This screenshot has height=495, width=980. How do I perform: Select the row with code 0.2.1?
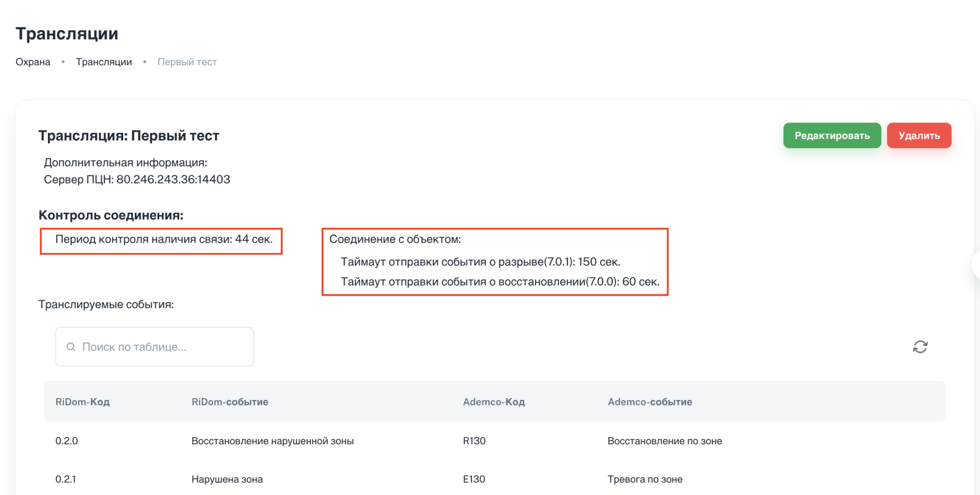65,479
